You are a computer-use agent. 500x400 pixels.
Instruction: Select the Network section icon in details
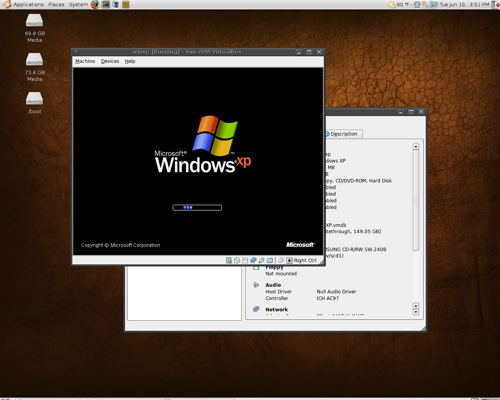tap(256, 309)
